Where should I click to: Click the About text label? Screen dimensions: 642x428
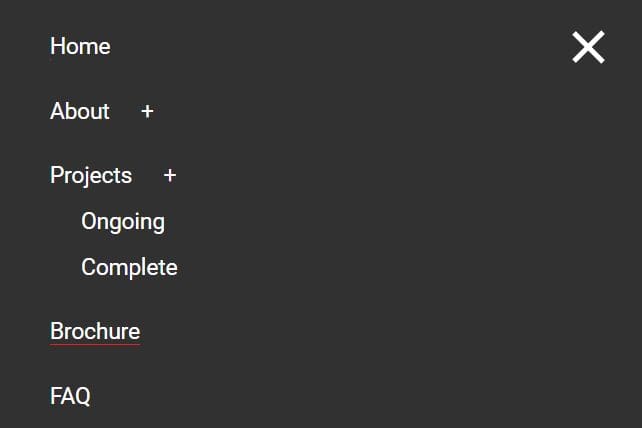pyautogui.click(x=80, y=111)
